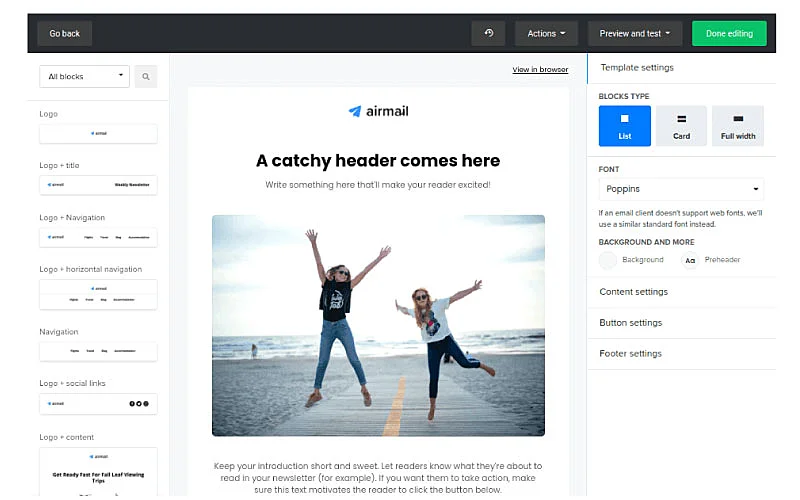Click the beach jumping photo in email

[378, 326]
